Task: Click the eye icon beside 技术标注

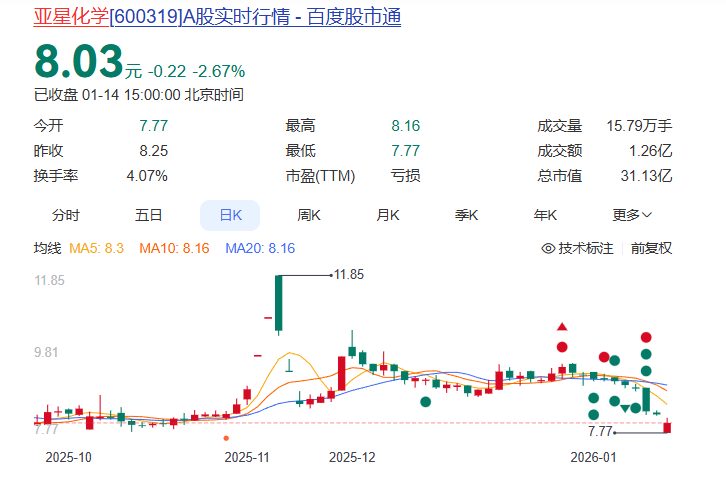Action: click(x=547, y=248)
